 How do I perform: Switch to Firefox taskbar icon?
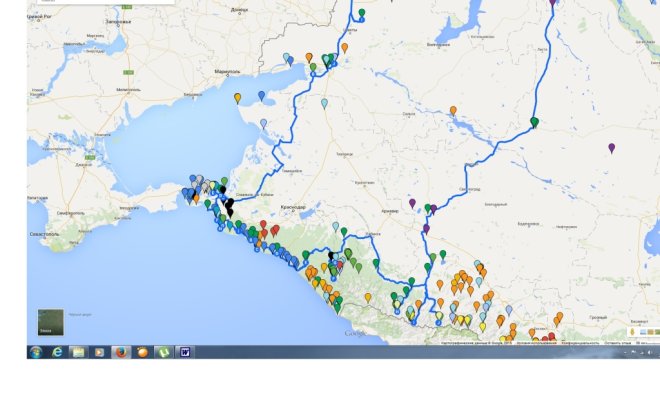121,352
